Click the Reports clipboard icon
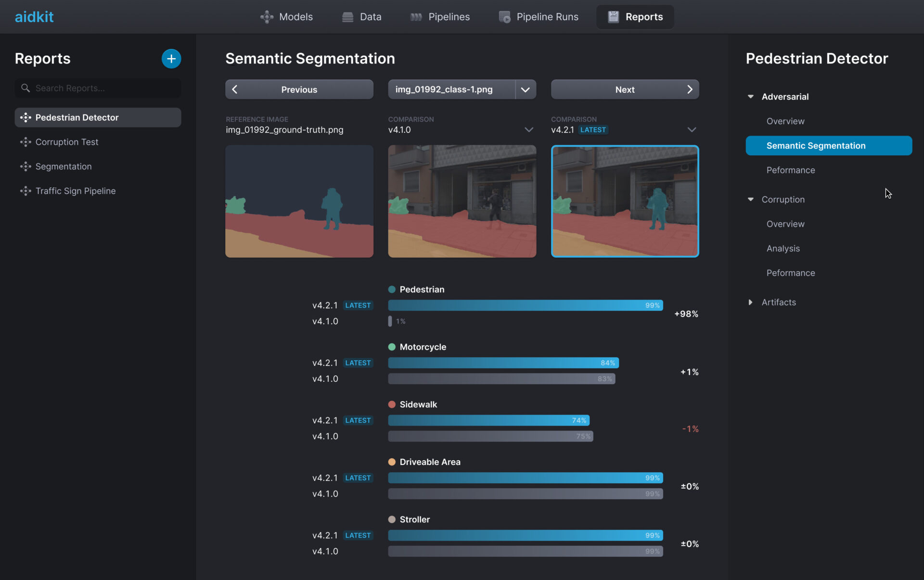924x580 pixels. click(613, 17)
